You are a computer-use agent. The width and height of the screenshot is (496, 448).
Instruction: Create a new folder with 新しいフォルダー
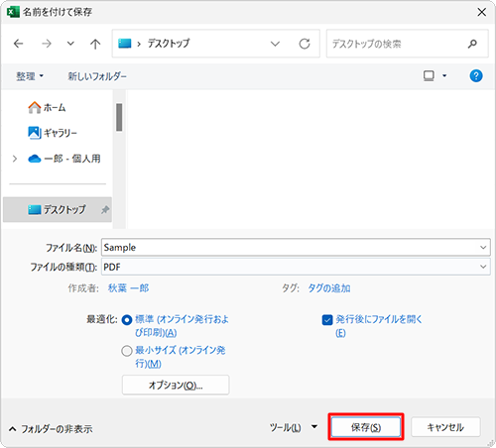click(97, 76)
